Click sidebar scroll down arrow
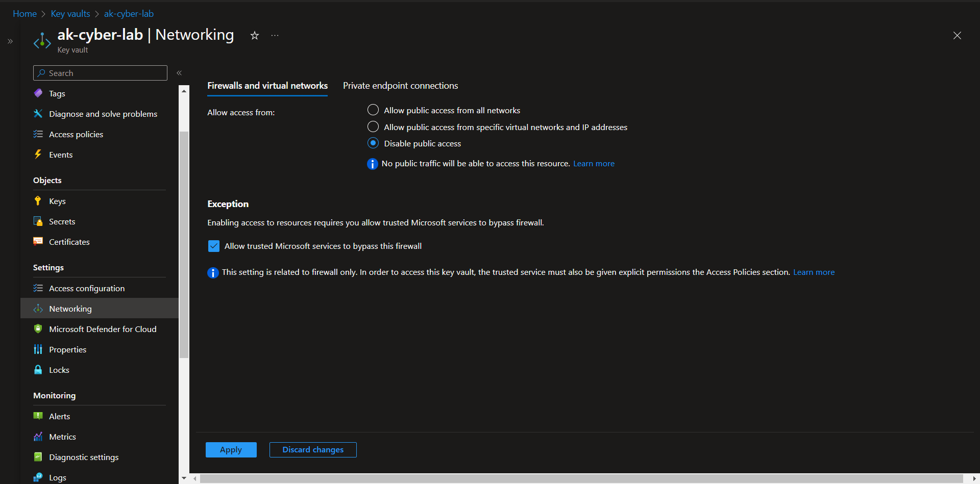Viewport: 980px width, 484px height. (x=184, y=478)
